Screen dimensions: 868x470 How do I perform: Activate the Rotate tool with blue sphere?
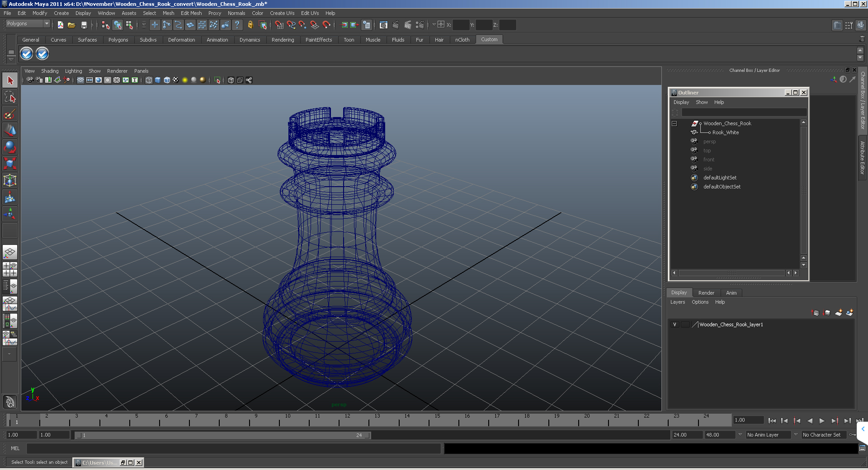[x=10, y=147]
